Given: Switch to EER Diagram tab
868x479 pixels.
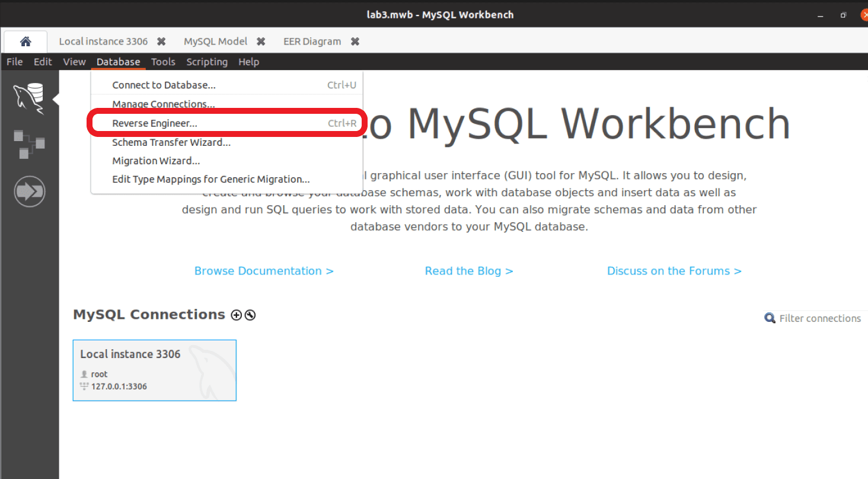Looking at the screenshot, I should (312, 41).
